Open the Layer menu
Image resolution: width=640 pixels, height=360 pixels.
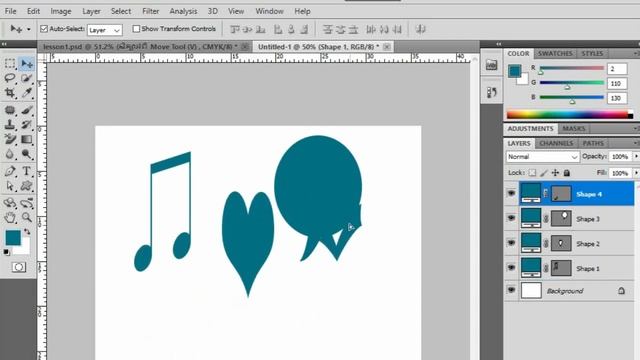coord(91,11)
